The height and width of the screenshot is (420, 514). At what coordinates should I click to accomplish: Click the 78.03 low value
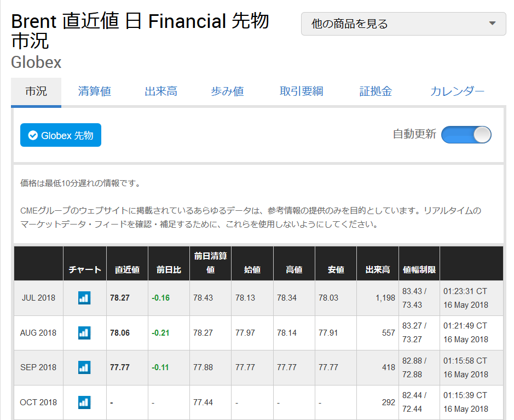328,298
